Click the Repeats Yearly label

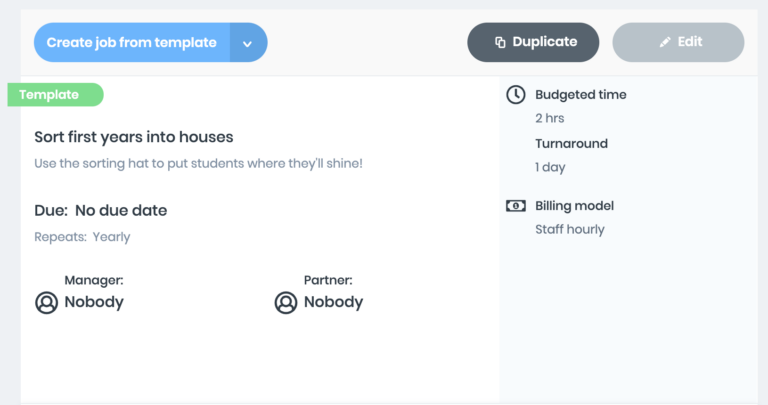tap(82, 237)
